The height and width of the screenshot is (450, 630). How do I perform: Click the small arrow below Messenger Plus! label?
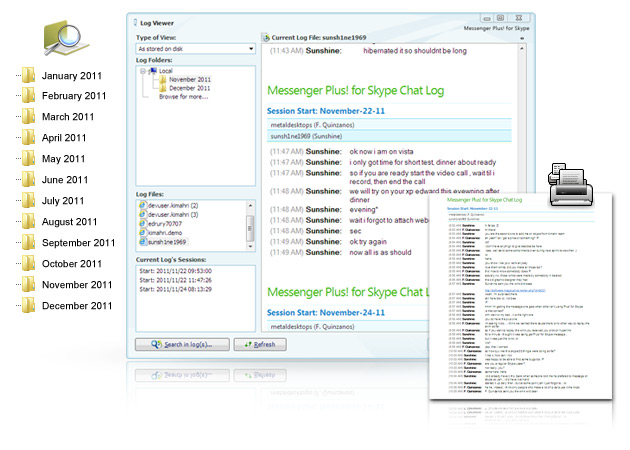(522, 38)
